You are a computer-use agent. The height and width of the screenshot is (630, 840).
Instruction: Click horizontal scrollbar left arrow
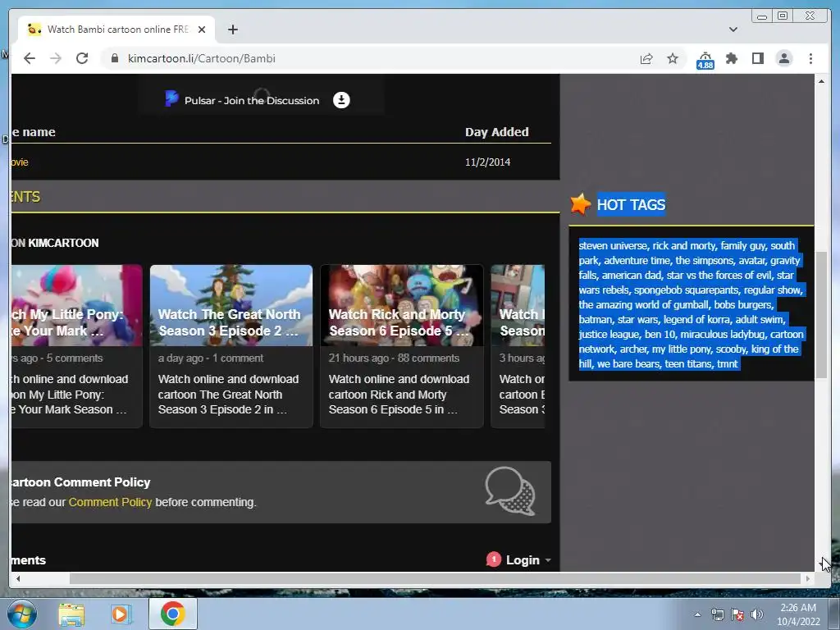pyautogui.click(x=18, y=578)
